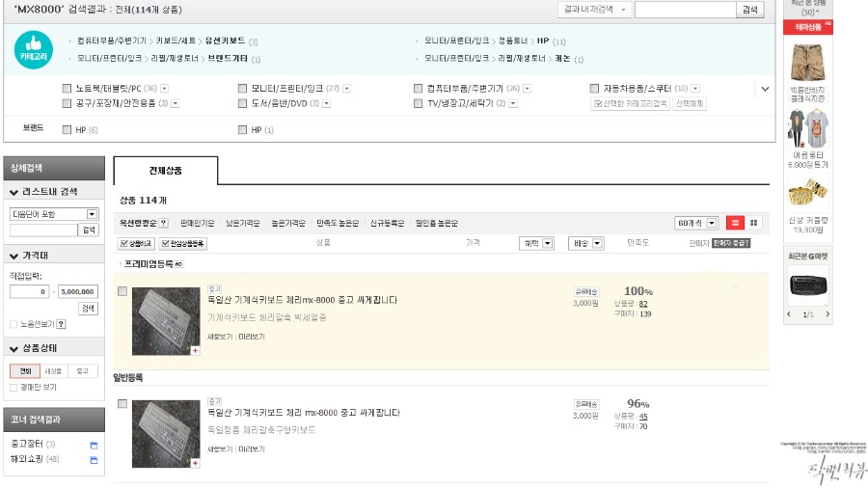The width and height of the screenshot is (868, 488).
Task: Click the thumbs-up category badge icon
Action: coord(33,50)
